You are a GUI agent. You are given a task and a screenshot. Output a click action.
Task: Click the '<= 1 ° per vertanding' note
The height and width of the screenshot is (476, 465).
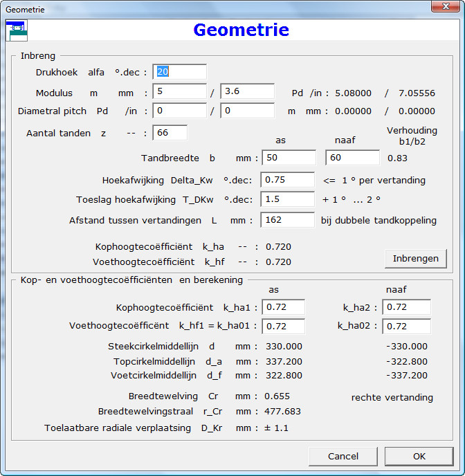coord(374,181)
